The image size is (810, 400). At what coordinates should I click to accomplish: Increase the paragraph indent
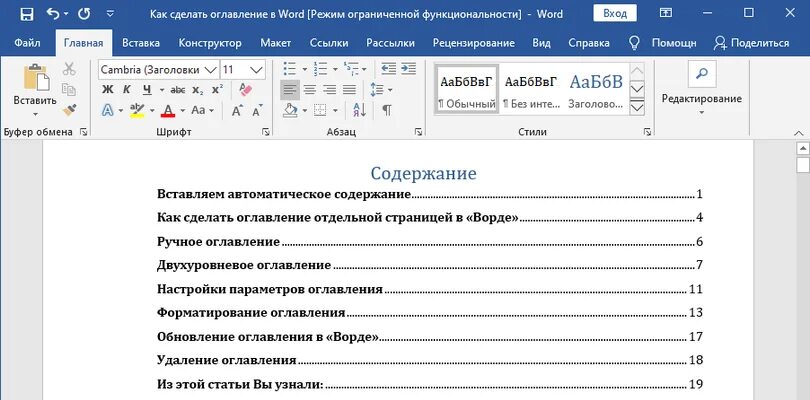[408, 68]
